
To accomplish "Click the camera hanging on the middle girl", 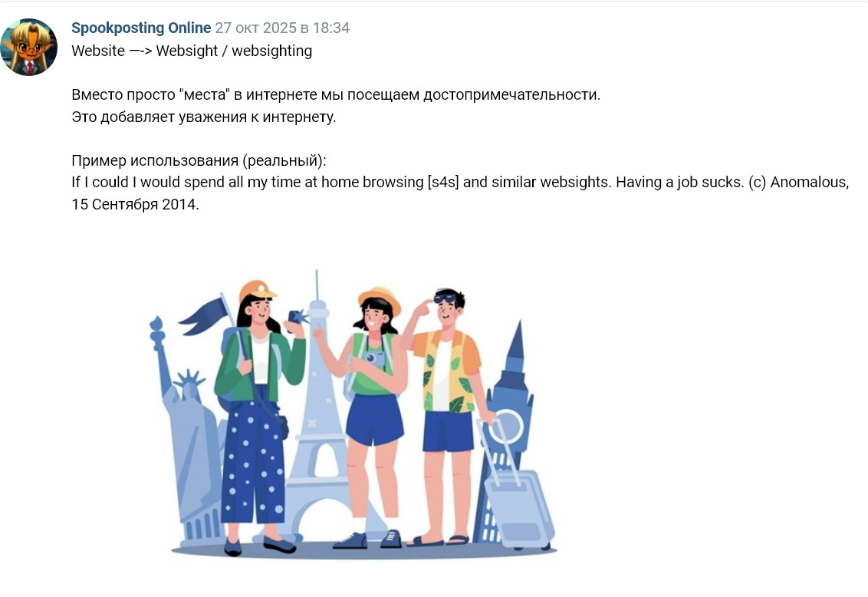I will point(374,359).
